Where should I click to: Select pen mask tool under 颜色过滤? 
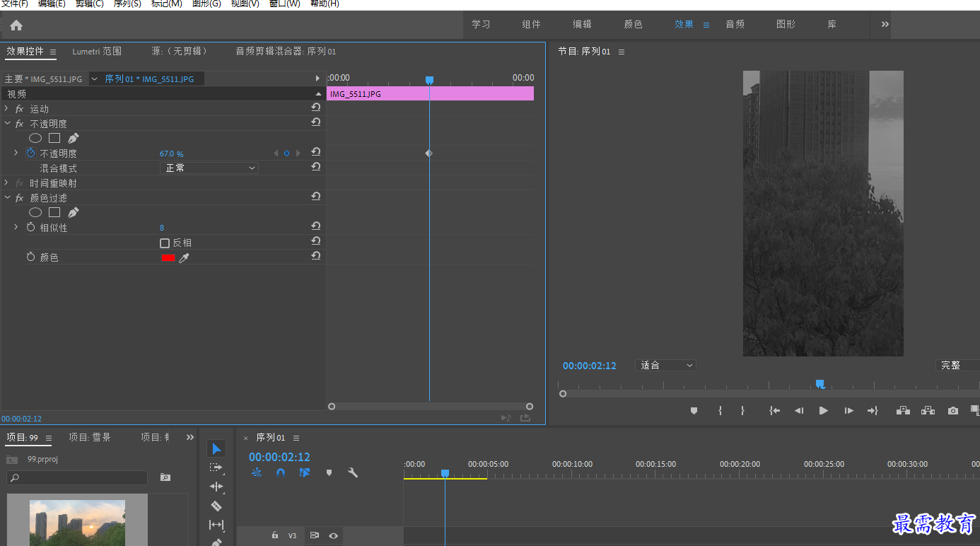coord(73,212)
